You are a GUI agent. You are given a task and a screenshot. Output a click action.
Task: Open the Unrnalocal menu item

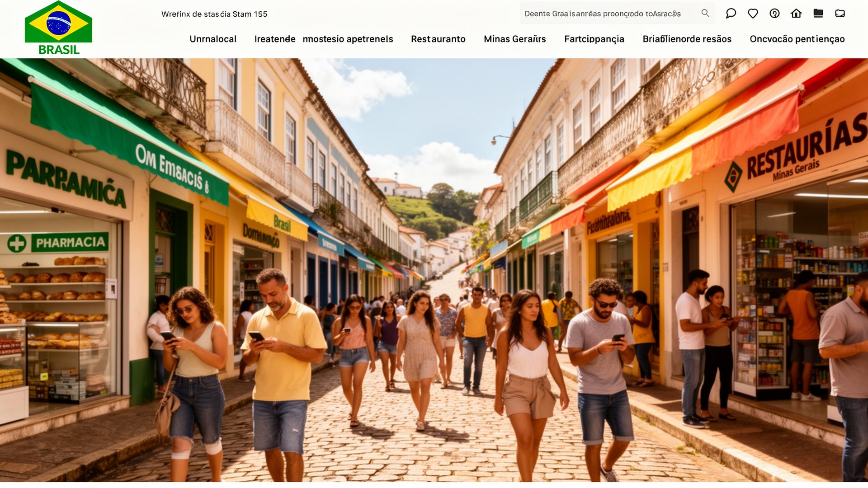click(x=213, y=39)
